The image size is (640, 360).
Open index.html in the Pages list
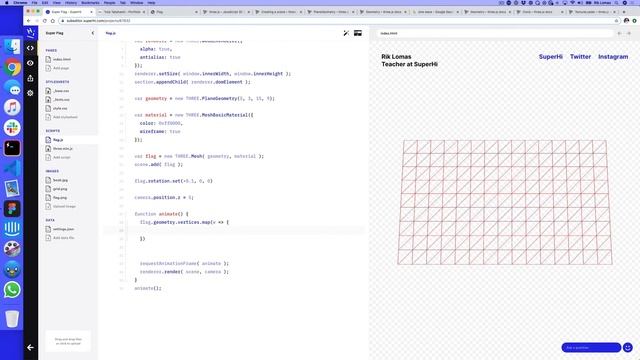point(62,59)
